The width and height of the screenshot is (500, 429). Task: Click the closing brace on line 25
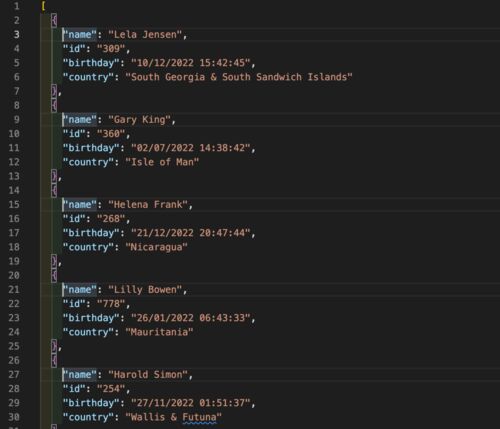point(54,346)
